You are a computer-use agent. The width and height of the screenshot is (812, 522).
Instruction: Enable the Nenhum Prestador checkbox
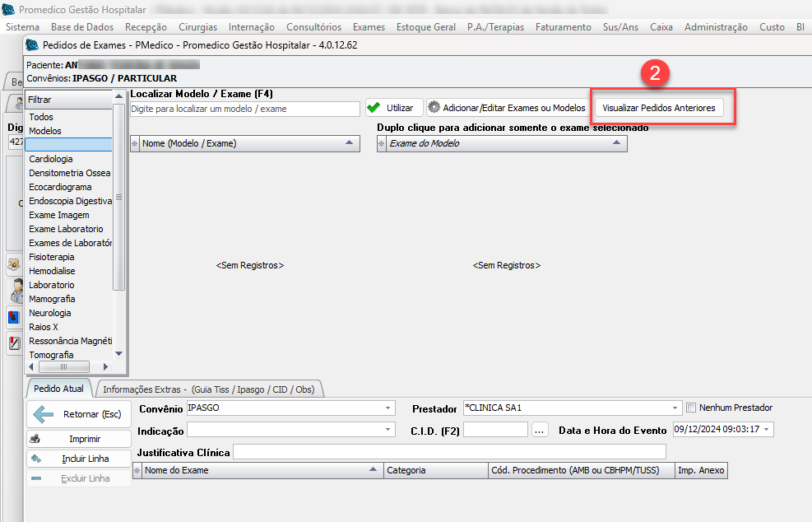[692, 408]
